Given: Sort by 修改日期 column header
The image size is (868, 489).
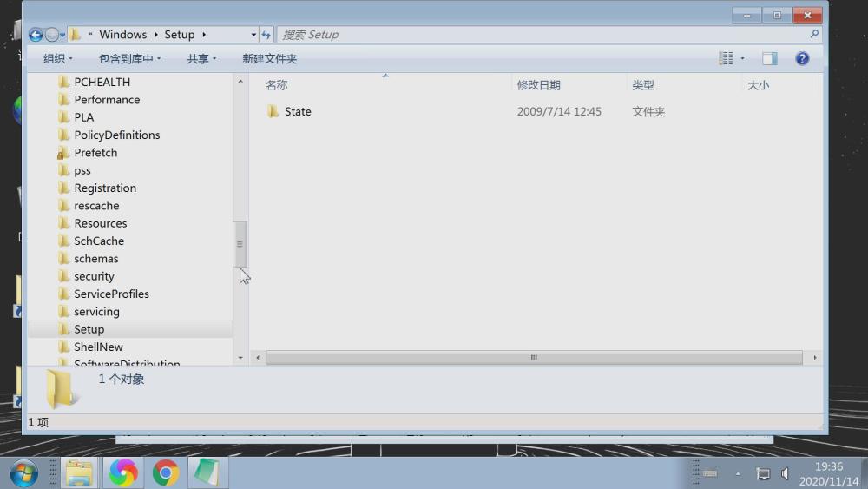Looking at the screenshot, I should (x=539, y=85).
